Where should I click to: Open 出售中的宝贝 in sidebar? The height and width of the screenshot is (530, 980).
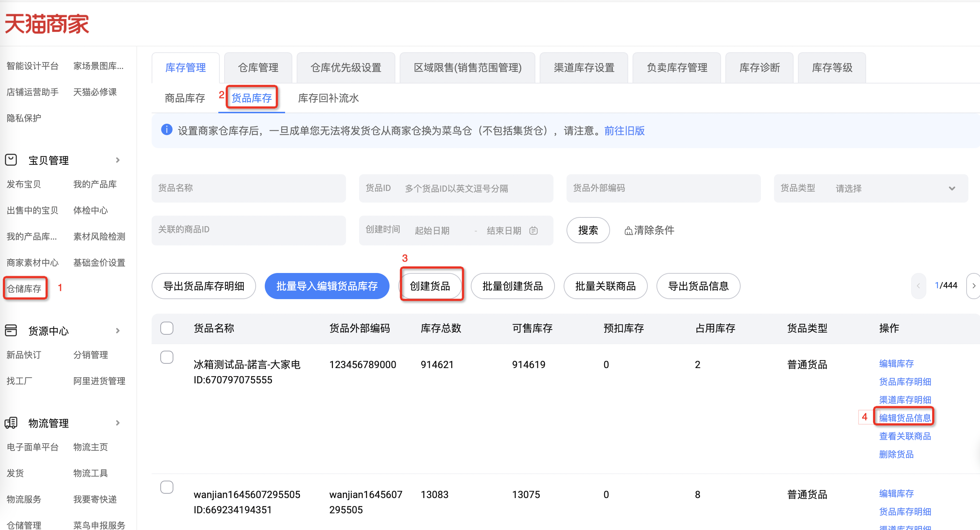coord(33,211)
